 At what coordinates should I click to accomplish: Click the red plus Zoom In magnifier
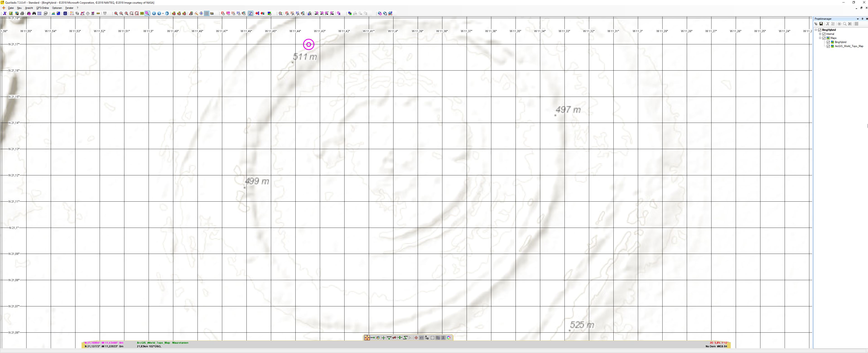point(116,13)
